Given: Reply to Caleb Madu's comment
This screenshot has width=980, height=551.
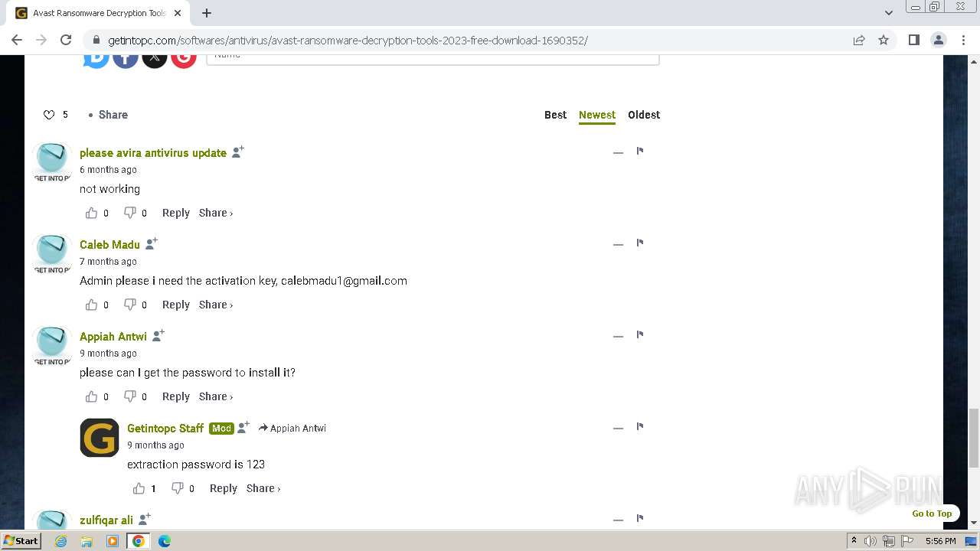Looking at the screenshot, I should 175,305.
